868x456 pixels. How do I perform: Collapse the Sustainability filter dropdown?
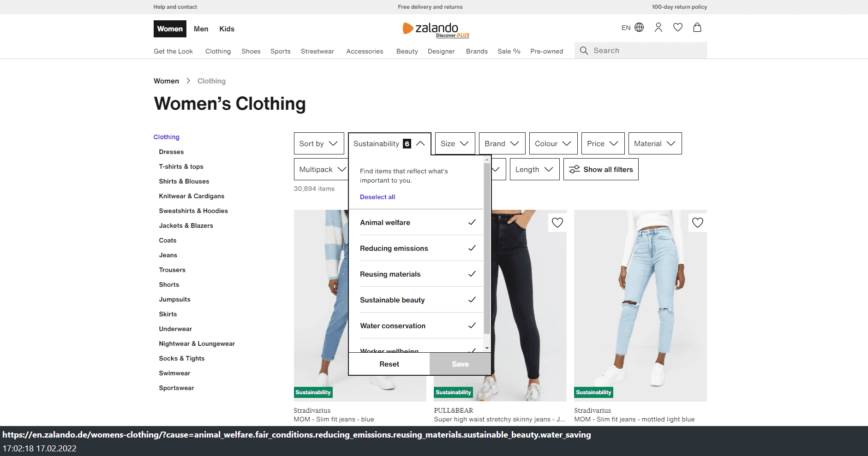[x=389, y=143]
